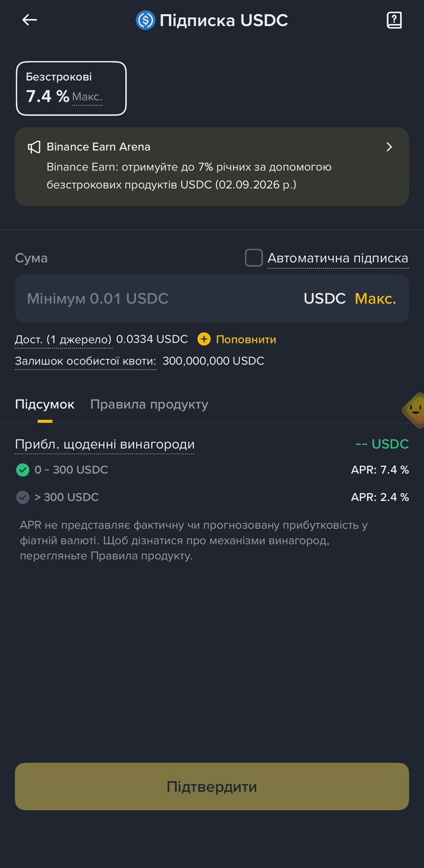Tap Залишок особистої квоти info label
The height and width of the screenshot is (868, 424).
pyautogui.click(x=86, y=361)
